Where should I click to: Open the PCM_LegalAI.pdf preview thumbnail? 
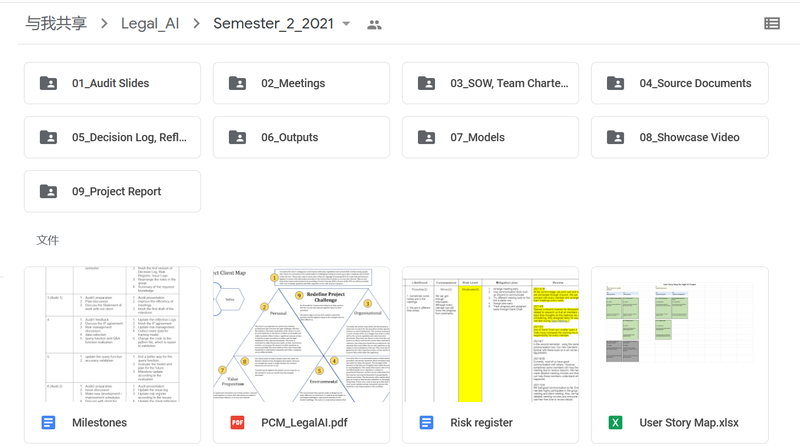(302, 334)
